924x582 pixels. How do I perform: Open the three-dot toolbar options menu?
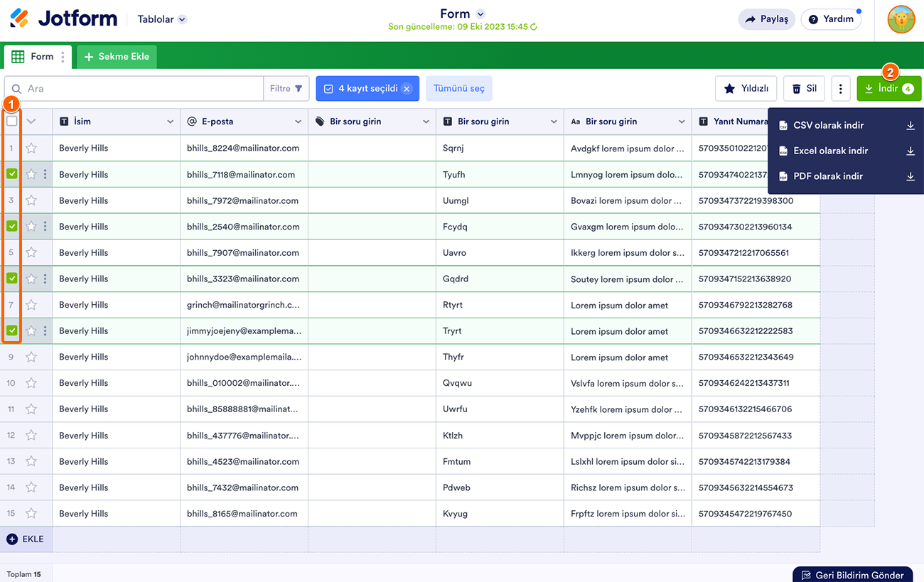click(x=840, y=89)
